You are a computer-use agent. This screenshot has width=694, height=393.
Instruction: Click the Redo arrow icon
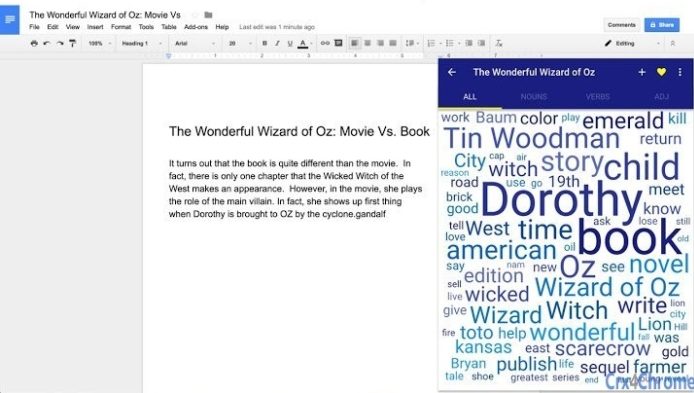60,43
